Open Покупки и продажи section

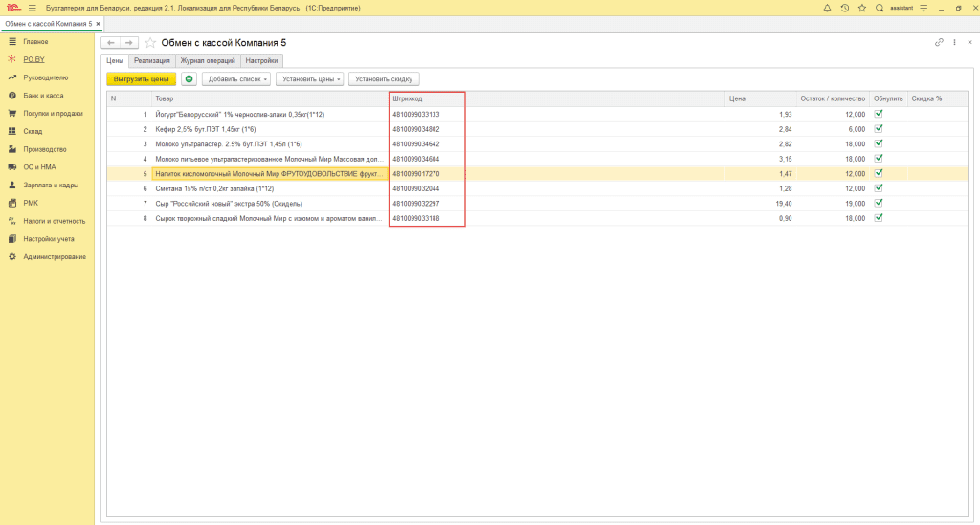(x=54, y=114)
